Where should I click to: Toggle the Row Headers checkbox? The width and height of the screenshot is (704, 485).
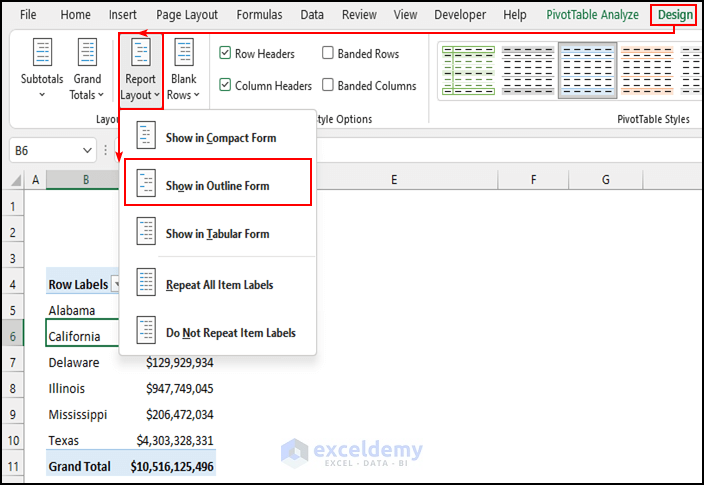tap(225, 53)
